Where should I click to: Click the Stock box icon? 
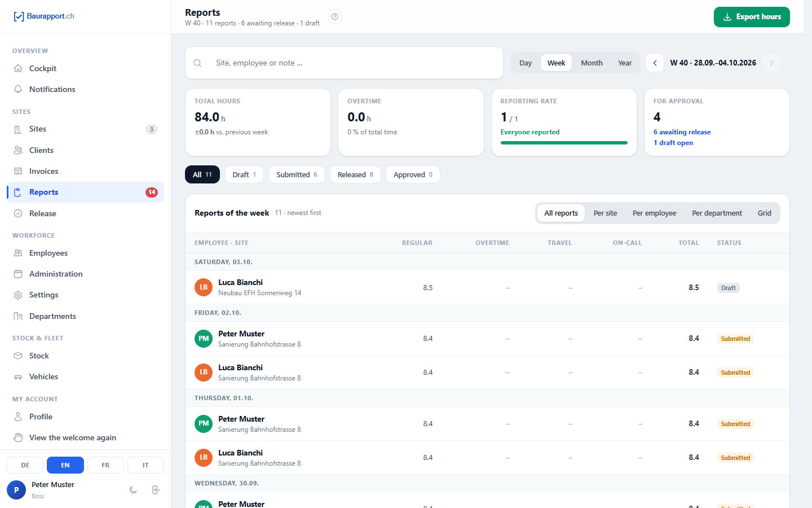[18, 356]
